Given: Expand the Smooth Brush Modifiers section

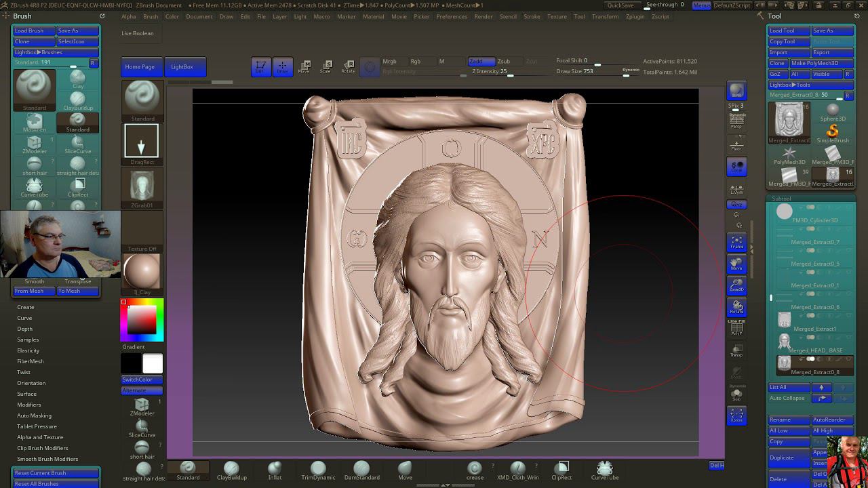Looking at the screenshot, I should pos(47,459).
